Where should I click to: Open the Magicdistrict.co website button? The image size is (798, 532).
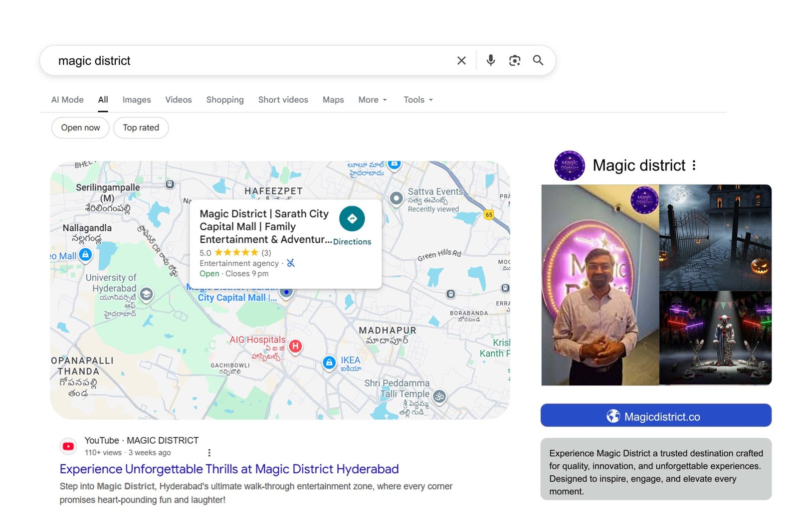click(656, 414)
